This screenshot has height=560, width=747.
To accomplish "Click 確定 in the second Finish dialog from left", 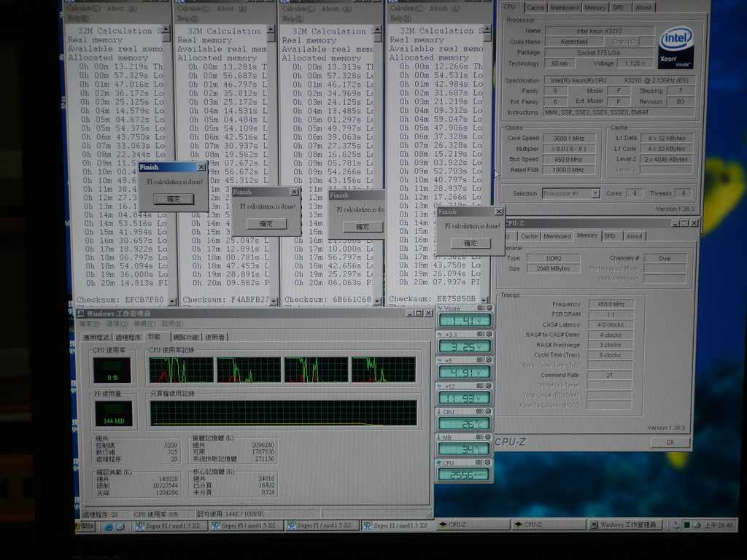I will (266, 224).
